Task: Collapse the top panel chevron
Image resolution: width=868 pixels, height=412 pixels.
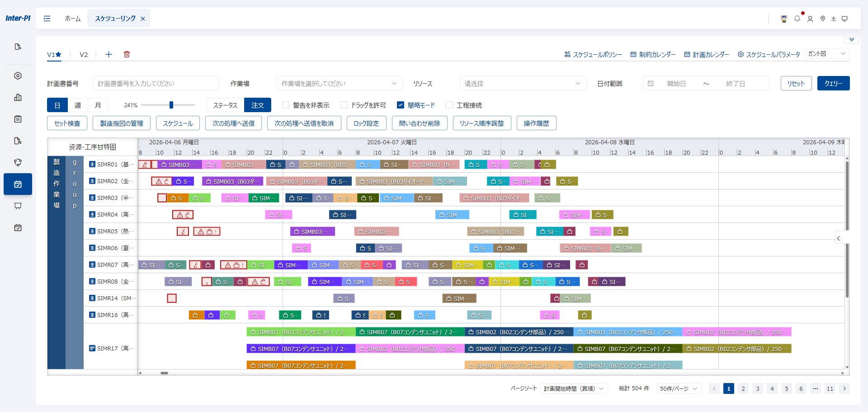Action: tap(852, 39)
